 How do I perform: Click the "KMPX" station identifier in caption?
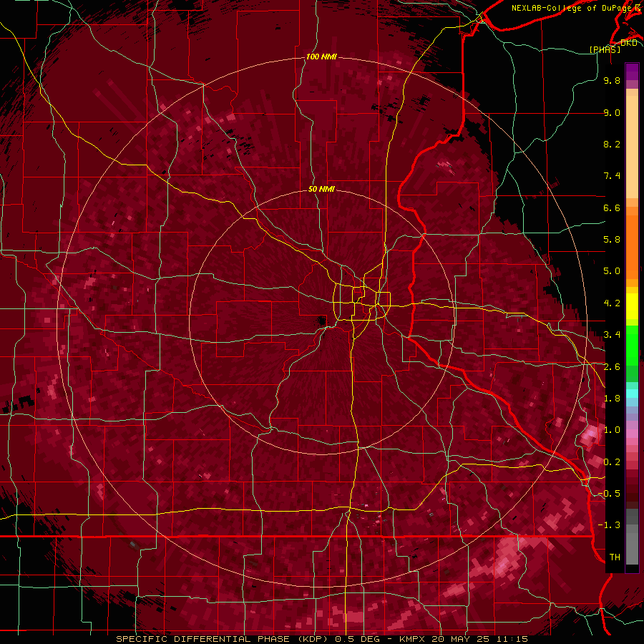(x=412, y=639)
